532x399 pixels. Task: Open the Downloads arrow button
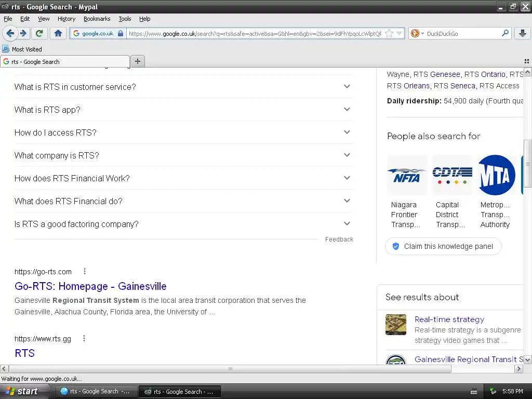pos(523,33)
